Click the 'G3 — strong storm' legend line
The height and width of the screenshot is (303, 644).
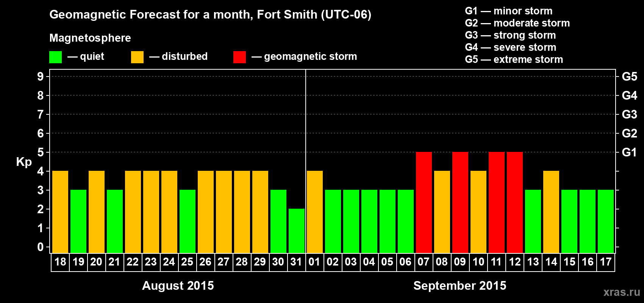[510, 35]
